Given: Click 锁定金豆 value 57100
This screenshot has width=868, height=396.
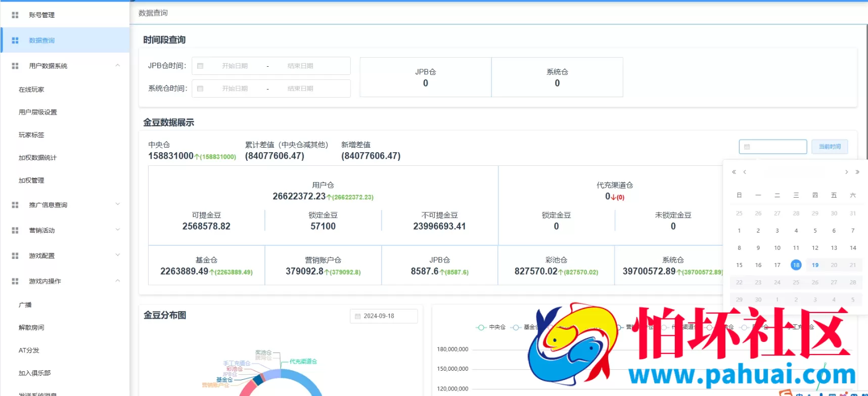Looking at the screenshot, I should point(323,226).
